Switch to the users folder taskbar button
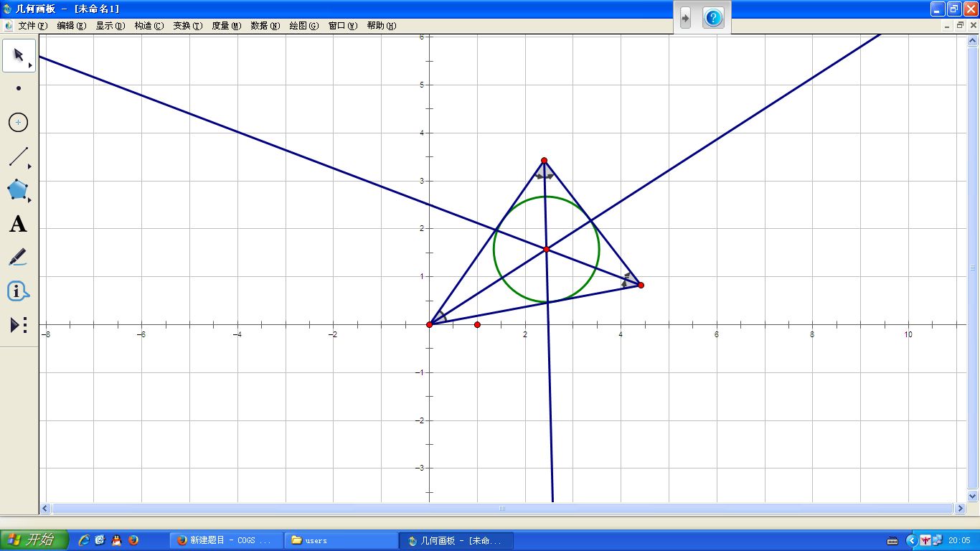The image size is (980, 551). click(340, 540)
